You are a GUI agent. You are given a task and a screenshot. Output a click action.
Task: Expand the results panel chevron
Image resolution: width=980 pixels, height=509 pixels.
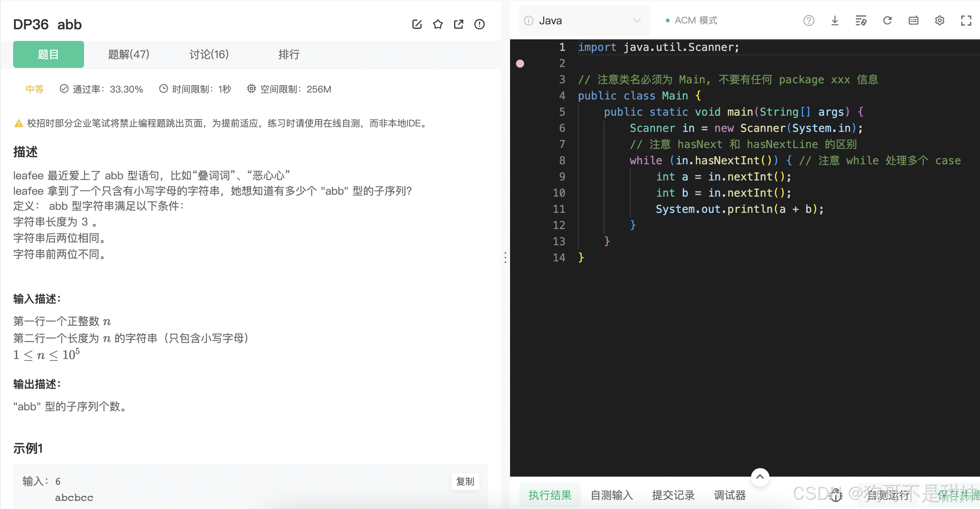[x=760, y=477]
